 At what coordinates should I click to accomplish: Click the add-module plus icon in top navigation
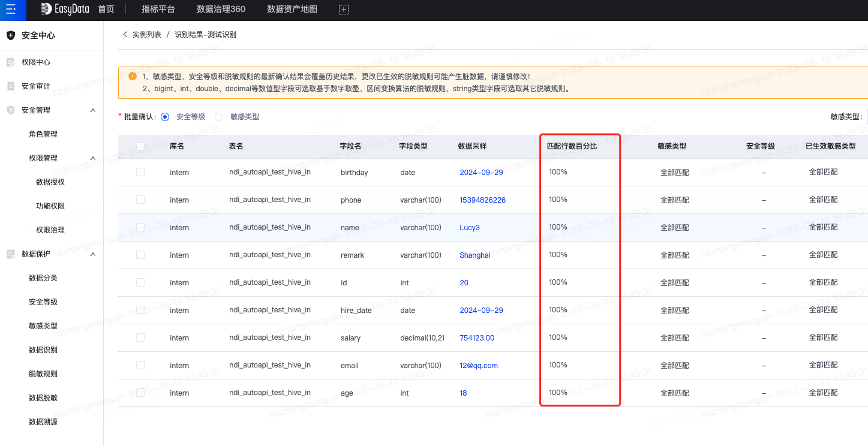[343, 10]
